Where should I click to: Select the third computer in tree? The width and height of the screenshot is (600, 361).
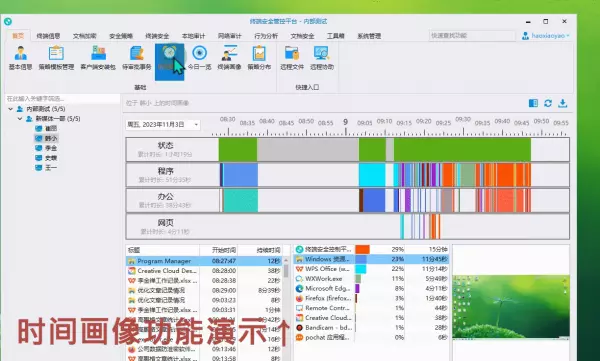pos(46,148)
